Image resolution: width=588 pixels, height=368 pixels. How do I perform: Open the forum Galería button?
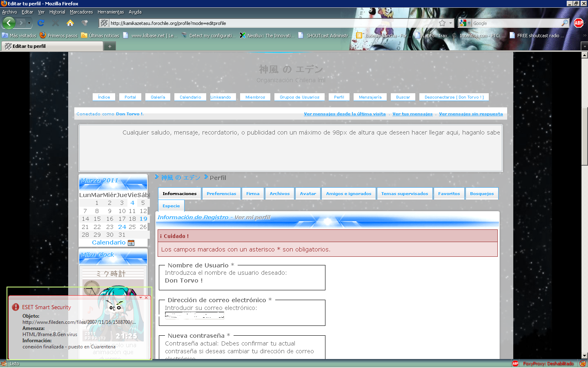158,97
